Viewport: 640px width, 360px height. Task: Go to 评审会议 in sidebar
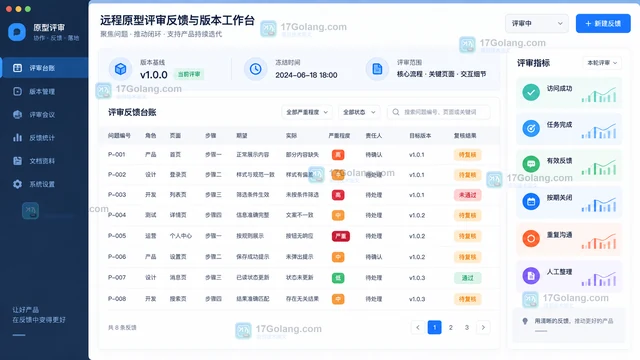coord(44,115)
